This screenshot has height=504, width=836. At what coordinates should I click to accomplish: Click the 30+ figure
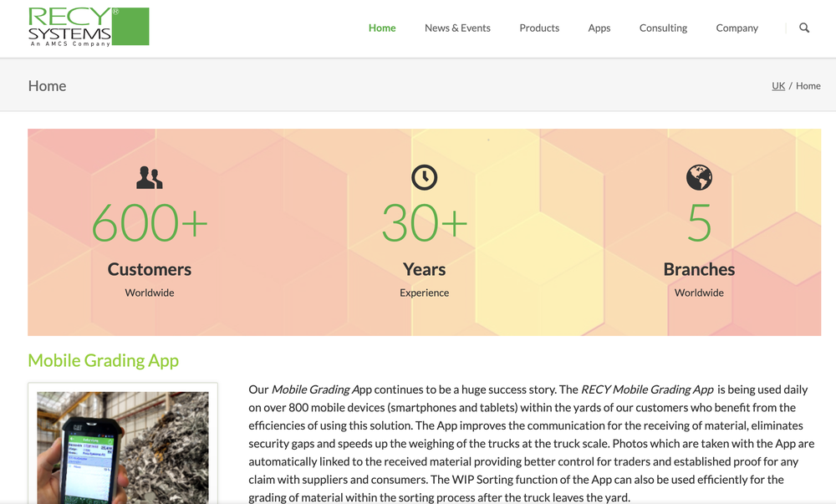coord(425,222)
